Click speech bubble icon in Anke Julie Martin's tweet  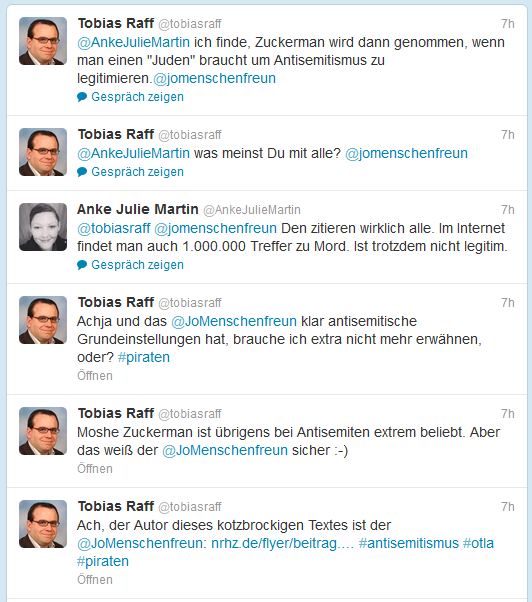coord(82,265)
